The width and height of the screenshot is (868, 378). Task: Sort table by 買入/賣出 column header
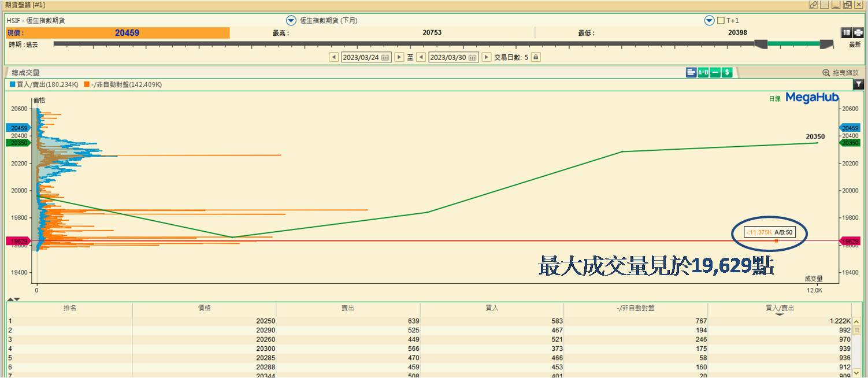click(779, 308)
